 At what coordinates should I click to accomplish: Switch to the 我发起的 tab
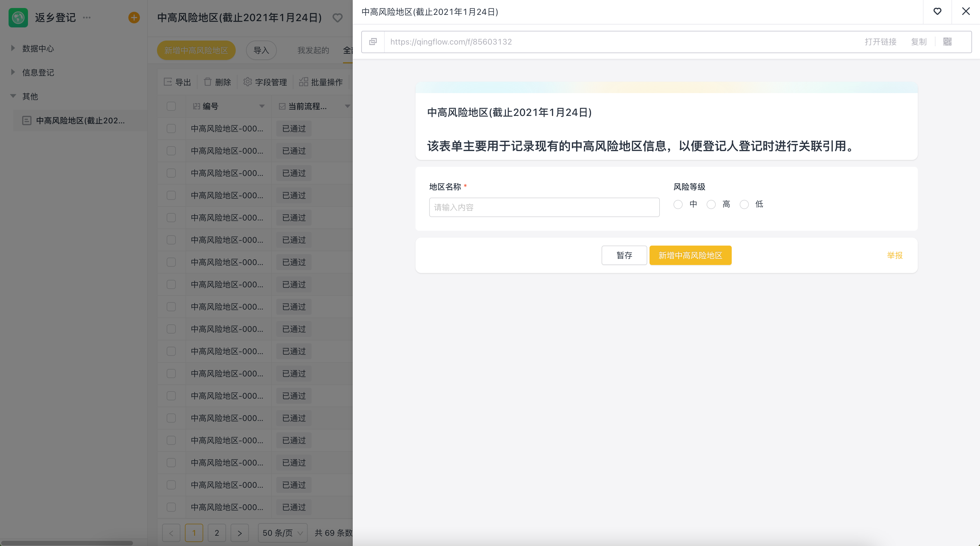pos(313,50)
